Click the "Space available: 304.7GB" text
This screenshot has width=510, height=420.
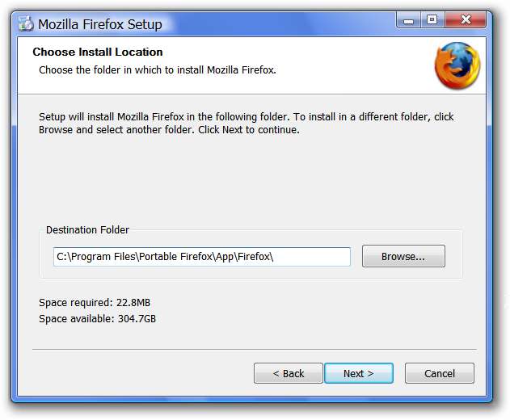tap(98, 319)
